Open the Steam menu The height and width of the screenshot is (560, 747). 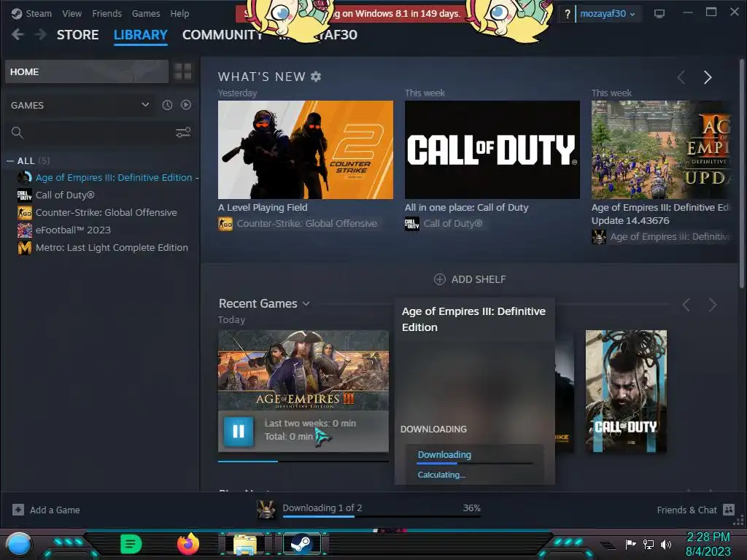click(32, 13)
